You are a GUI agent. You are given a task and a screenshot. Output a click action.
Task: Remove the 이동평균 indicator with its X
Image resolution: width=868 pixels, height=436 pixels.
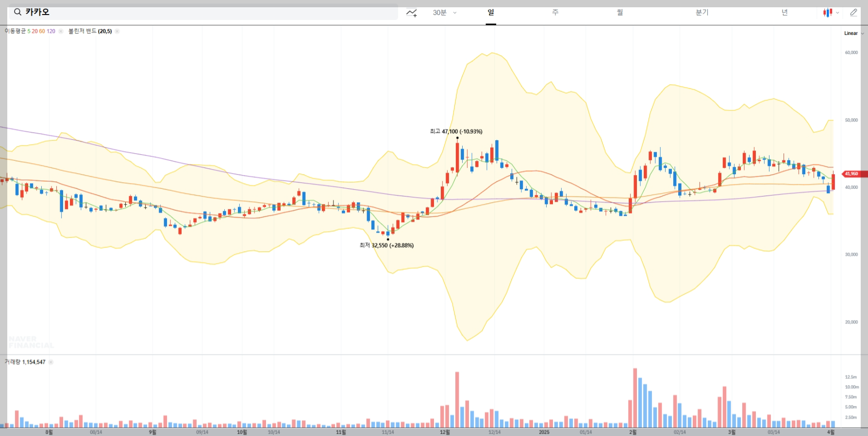[x=61, y=31]
